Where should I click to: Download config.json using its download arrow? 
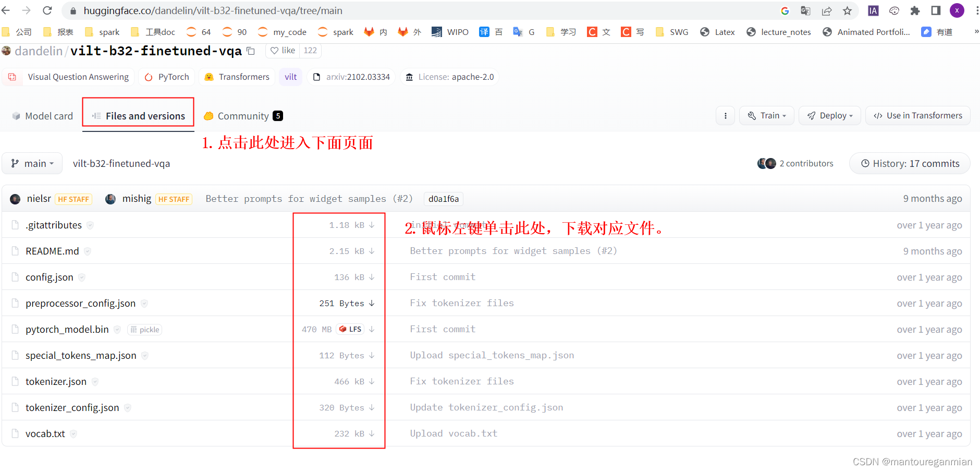point(372,277)
